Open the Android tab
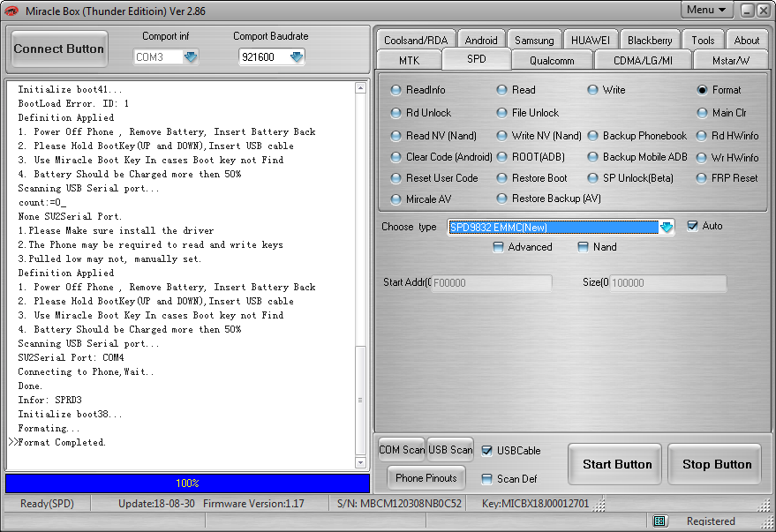This screenshot has height=532, width=776. pyautogui.click(x=481, y=40)
